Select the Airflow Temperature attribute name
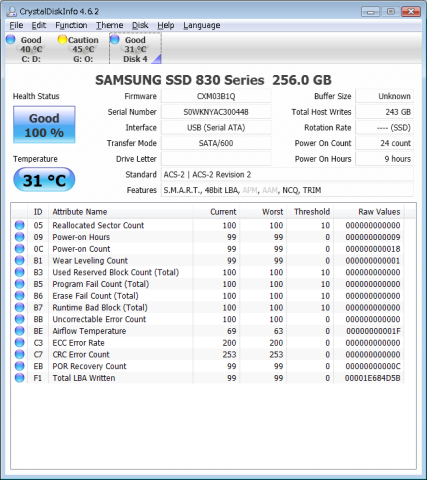Image resolution: width=427 pixels, height=480 pixels. pyautogui.click(x=89, y=331)
